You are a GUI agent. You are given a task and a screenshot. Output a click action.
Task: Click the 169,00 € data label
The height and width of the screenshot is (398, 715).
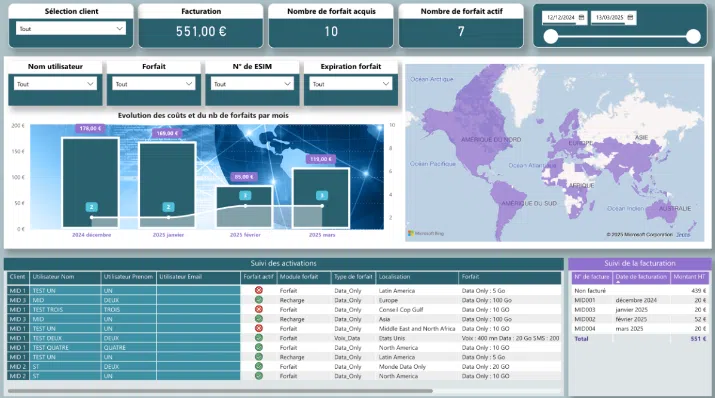167,133
